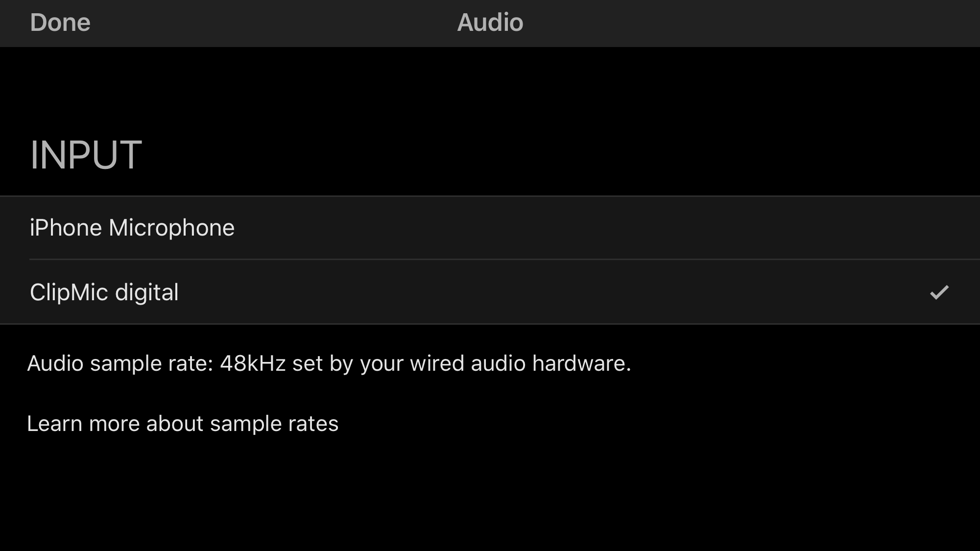
Task: Close Audio settings with Done
Action: tap(60, 23)
